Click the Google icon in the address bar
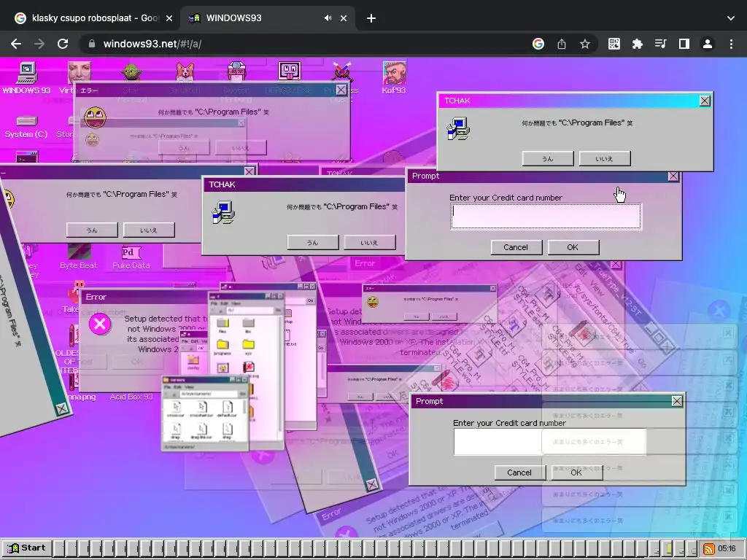747x560 pixels. [x=538, y=44]
